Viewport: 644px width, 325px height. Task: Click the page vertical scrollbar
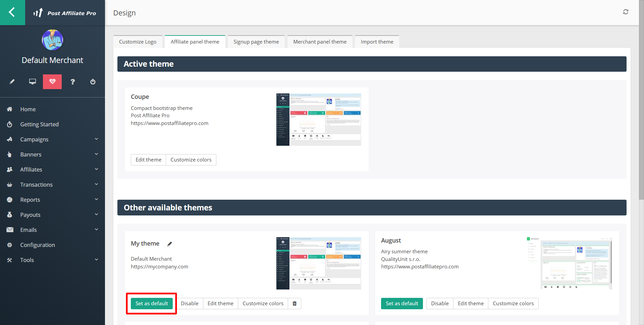641,101
